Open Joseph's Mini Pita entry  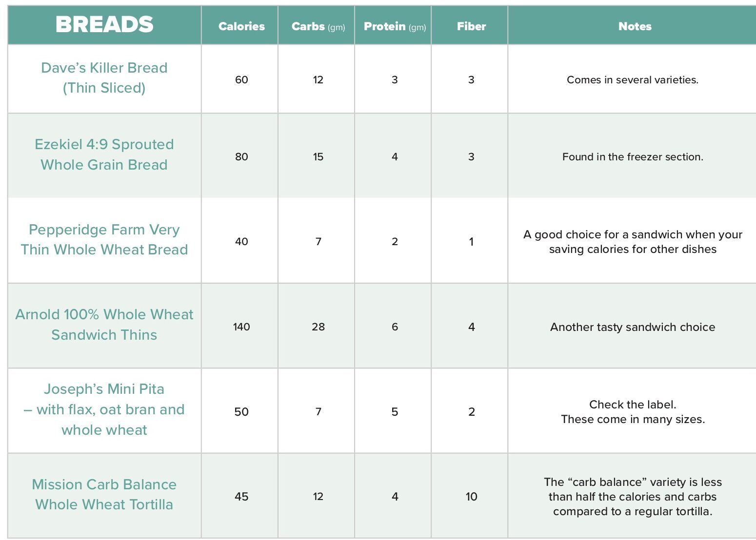click(104, 409)
